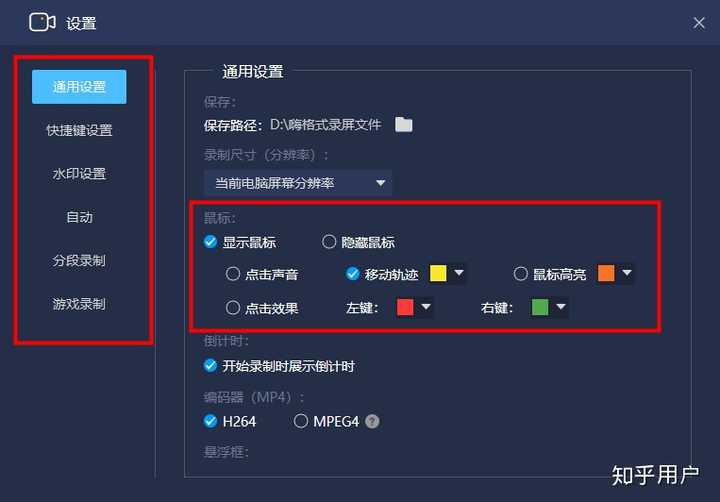This screenshot has height=502, width=720.
Task: Click the save path folder icon
Action: coord(404,124)
